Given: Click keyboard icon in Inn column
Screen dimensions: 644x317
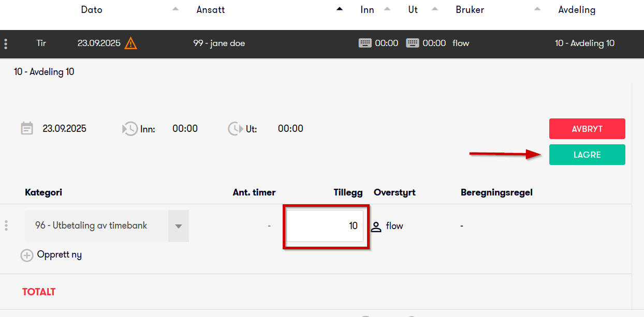Looking at the screenshot, I should point(365,43).
